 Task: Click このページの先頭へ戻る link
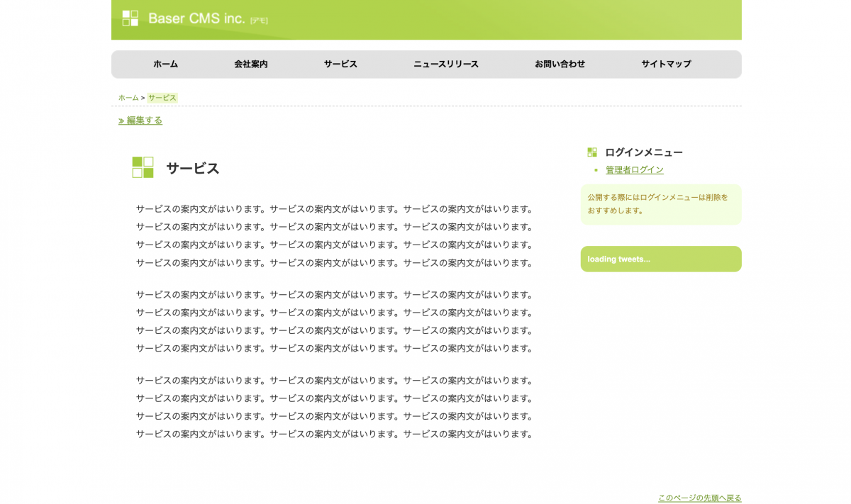tap(699, 498)
